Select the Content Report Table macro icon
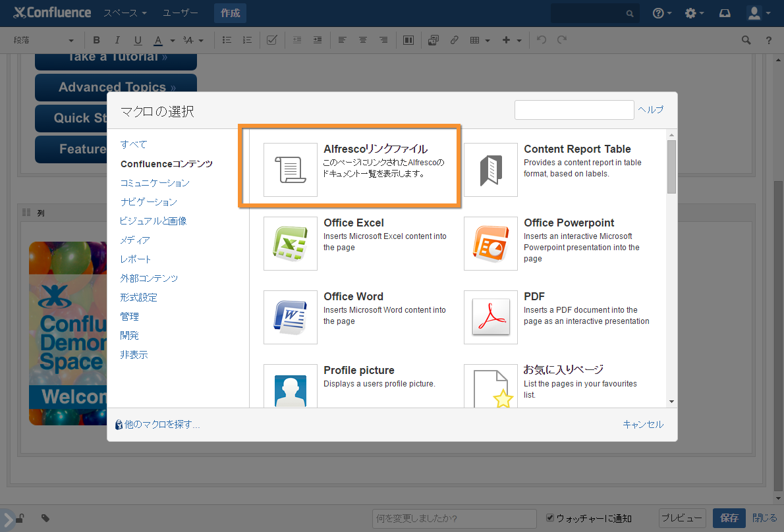 pyautogui.click(x=491, y=170)
